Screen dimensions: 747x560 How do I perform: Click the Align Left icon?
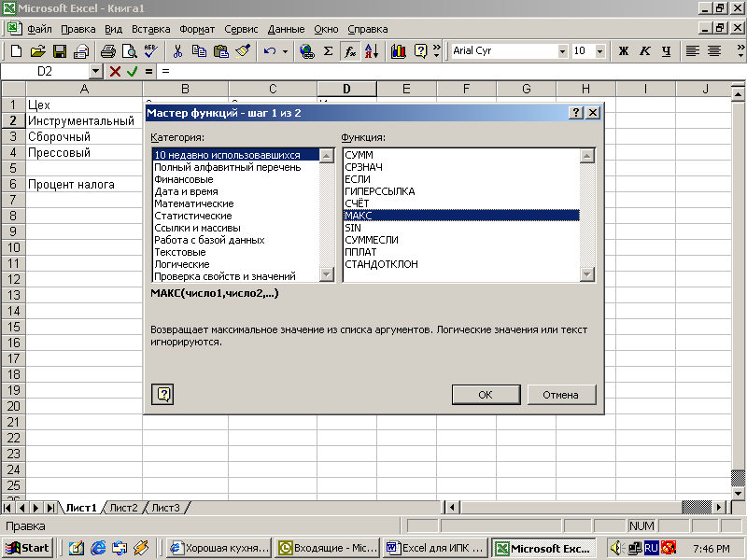tap(692, 51)
